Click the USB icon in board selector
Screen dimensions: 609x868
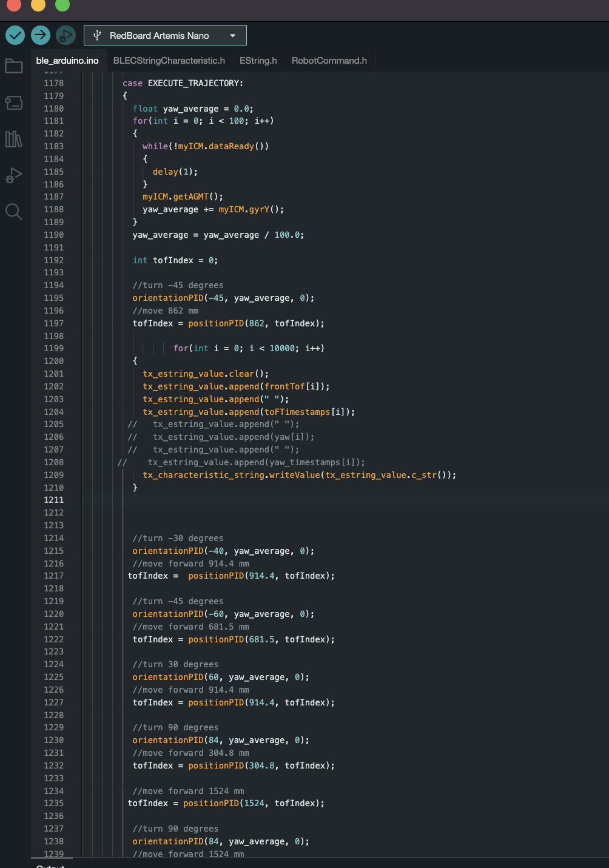coord(97,35)
